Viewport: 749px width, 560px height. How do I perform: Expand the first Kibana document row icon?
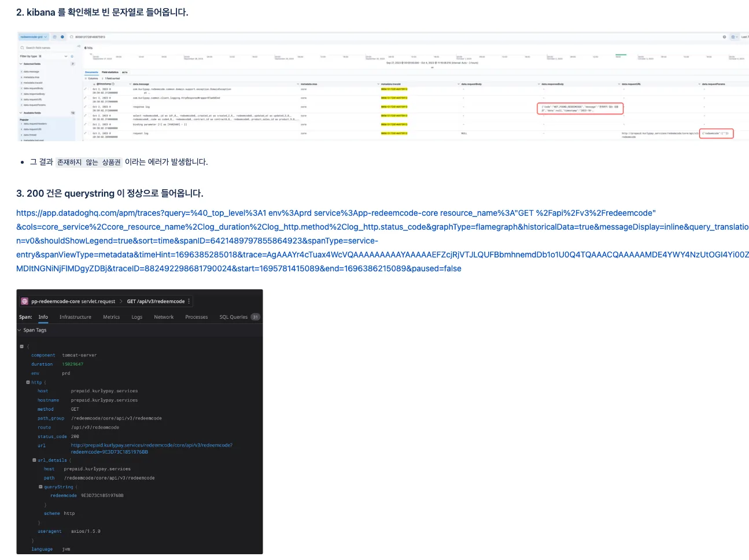coord(86,89)
